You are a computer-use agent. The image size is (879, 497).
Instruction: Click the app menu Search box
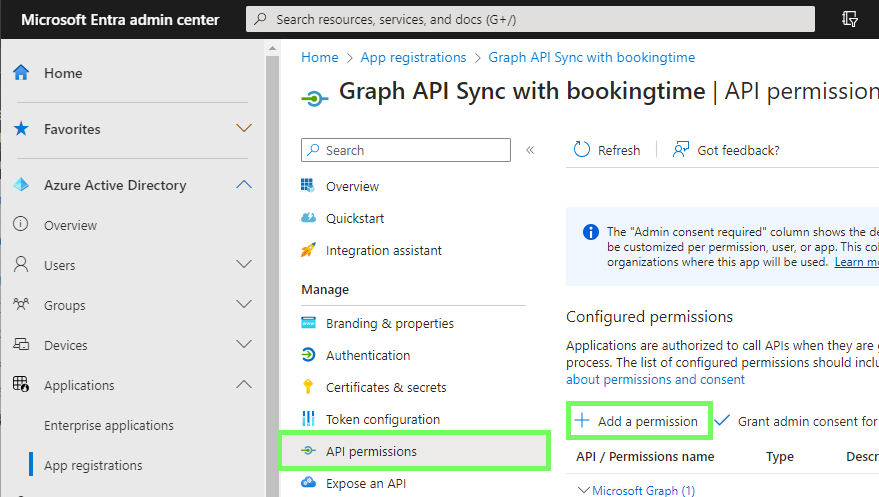[405, 150]
